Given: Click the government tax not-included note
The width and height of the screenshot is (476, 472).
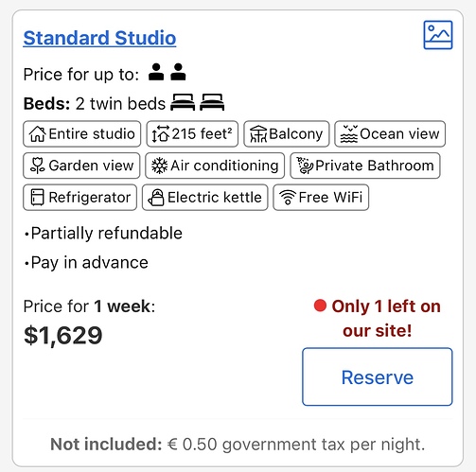Looking at the screenshot, I should coord(238,444).
